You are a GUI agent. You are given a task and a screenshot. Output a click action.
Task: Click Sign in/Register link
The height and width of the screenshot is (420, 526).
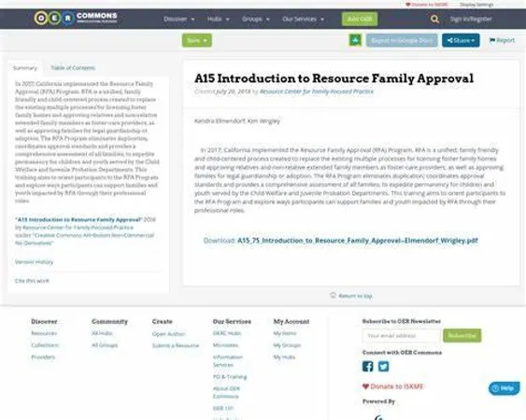[471, 19]
